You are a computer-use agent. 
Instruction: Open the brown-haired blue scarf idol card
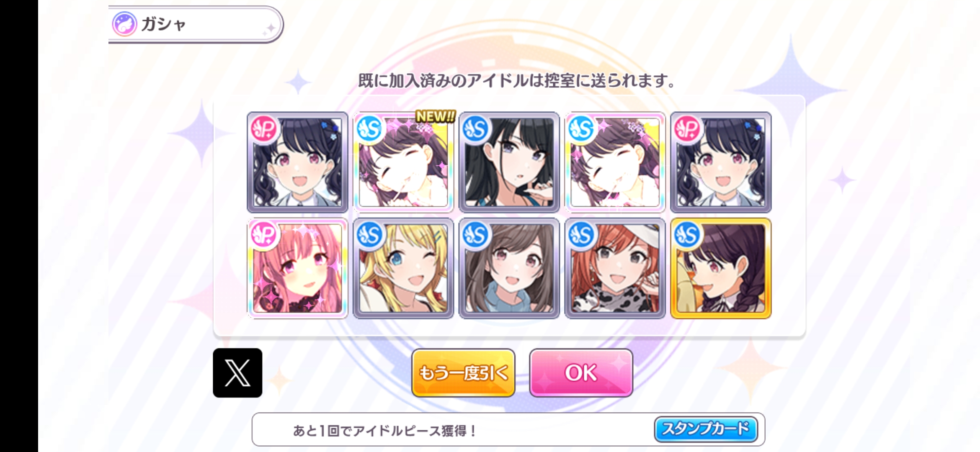[x=509, y=268]
